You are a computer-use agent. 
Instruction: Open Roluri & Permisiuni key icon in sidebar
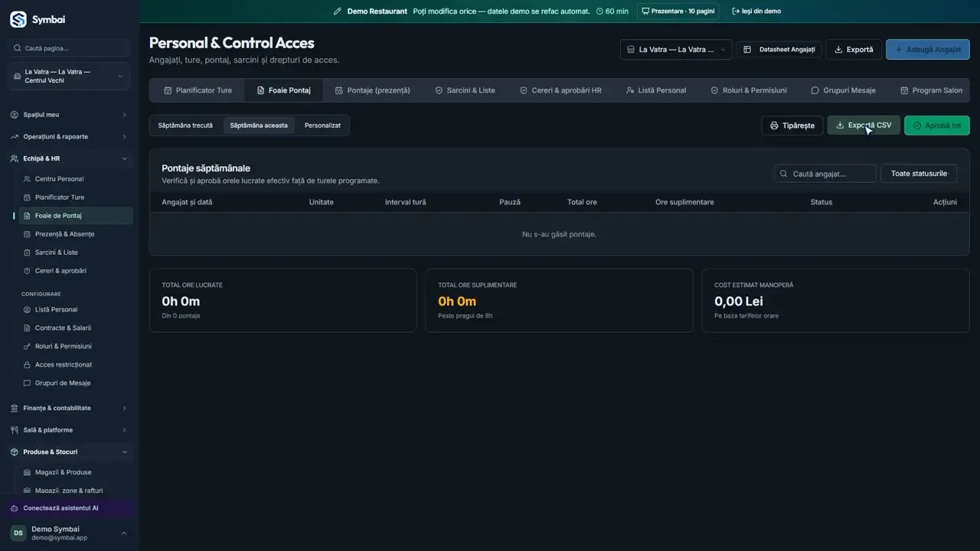pyautogui.click(x=28, y=347)
